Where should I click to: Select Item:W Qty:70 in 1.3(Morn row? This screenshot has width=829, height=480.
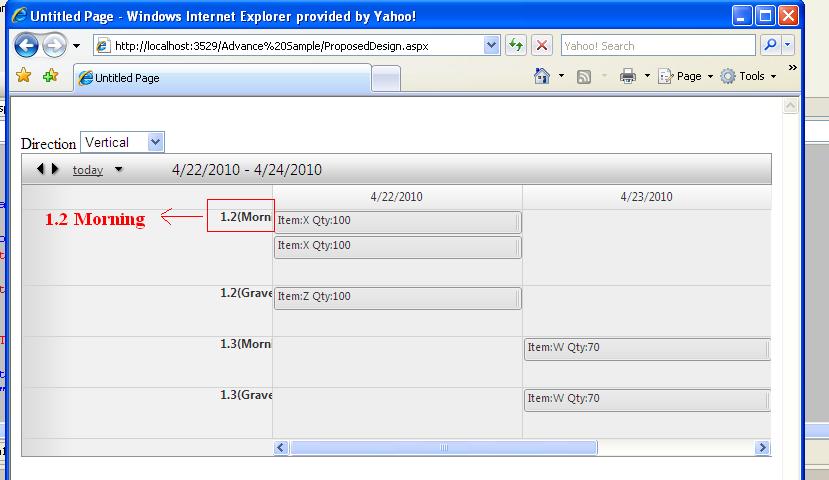(647, 349)
